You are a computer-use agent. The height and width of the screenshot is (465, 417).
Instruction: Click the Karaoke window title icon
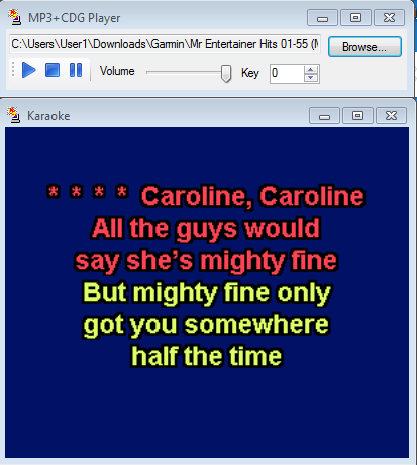tap(13, 115)
